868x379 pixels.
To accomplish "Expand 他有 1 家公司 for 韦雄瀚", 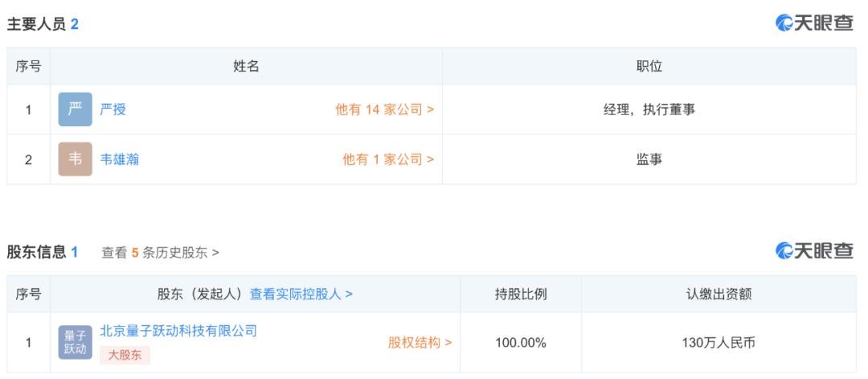I will click(388, 159).
